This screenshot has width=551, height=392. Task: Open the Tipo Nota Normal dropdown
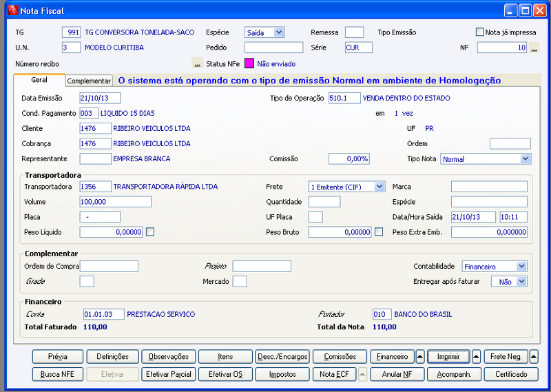click(526, 159)
